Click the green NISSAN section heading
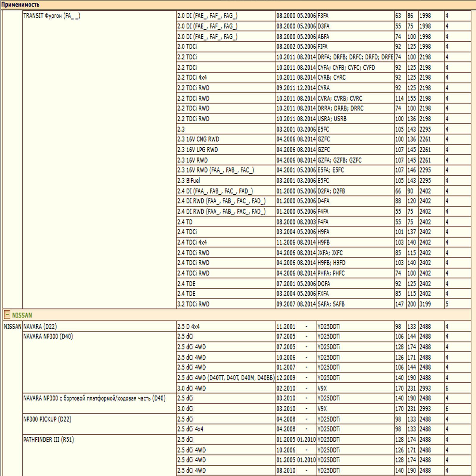 pos(22,315)
